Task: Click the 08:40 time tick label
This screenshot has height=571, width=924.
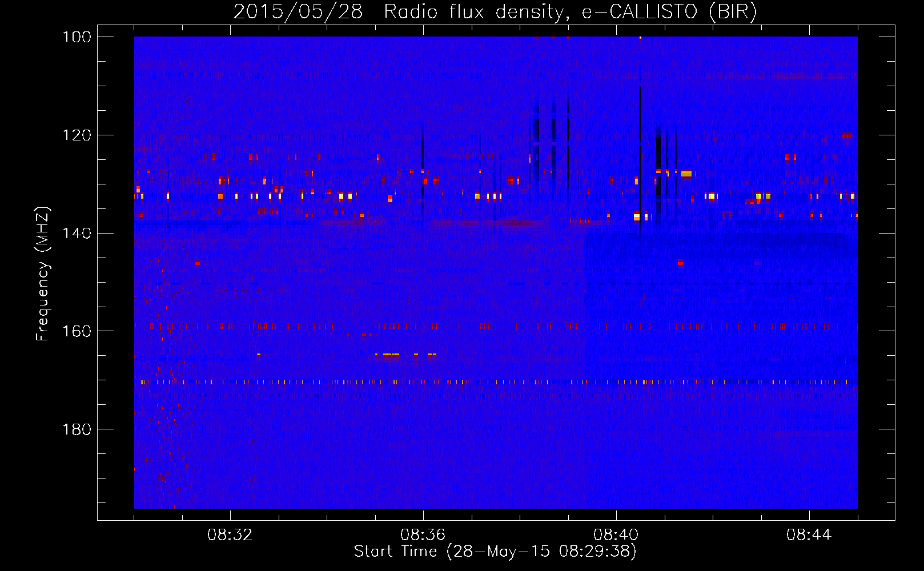Action: (616, 535)
